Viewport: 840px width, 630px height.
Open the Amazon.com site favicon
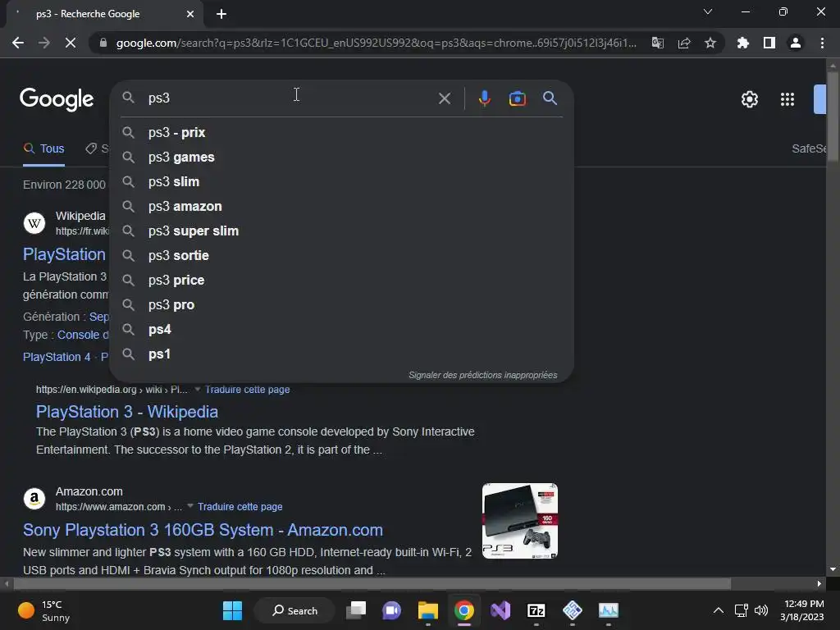[34, 499]
